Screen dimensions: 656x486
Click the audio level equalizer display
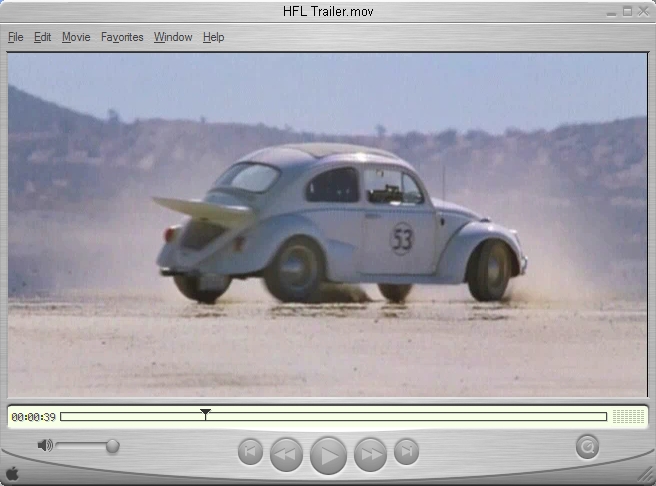[x=628, y=417]
